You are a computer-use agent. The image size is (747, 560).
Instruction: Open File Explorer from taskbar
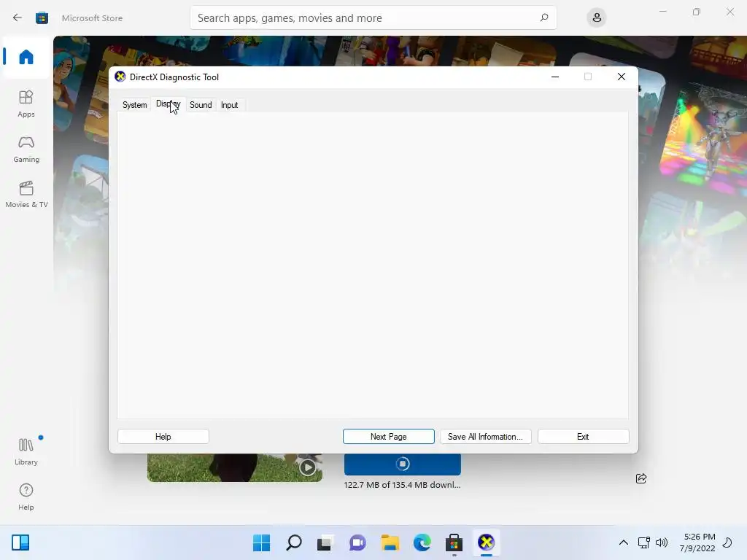(x=390, y=542)
